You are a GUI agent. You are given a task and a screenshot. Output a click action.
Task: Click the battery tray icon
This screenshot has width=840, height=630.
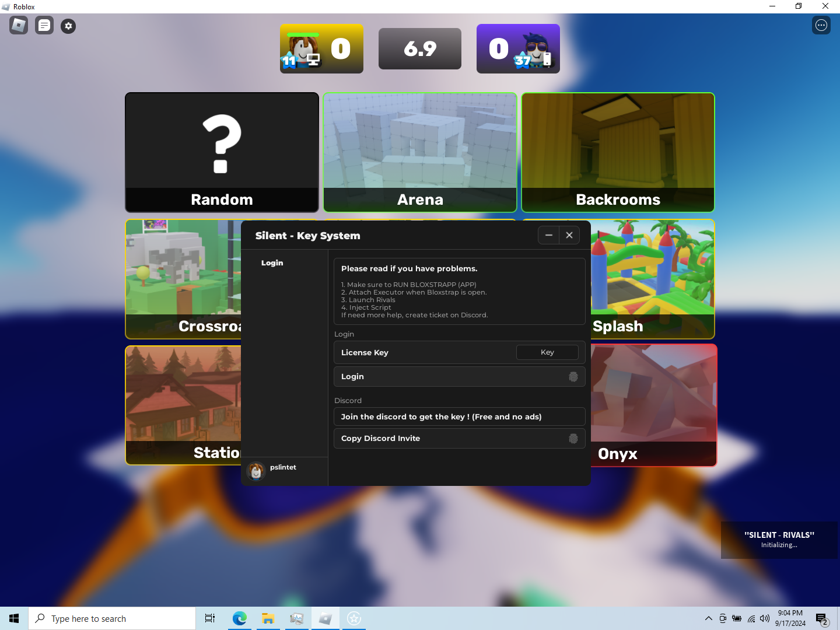coord(737,618)
